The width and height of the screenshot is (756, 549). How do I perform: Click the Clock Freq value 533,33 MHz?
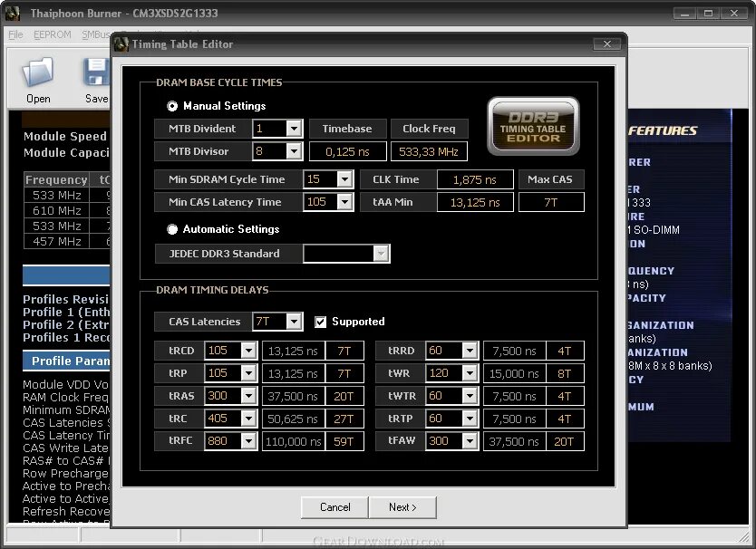coord(429,152)
